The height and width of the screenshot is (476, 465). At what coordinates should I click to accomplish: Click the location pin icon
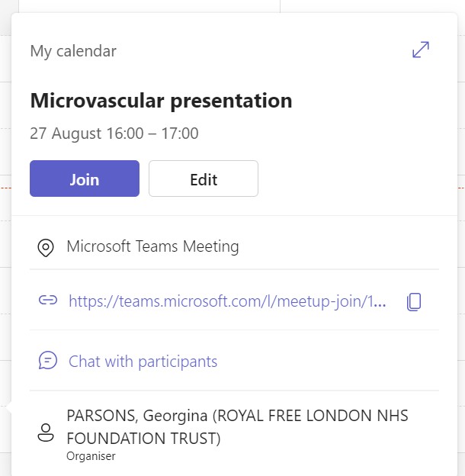[x=46, y=247]
